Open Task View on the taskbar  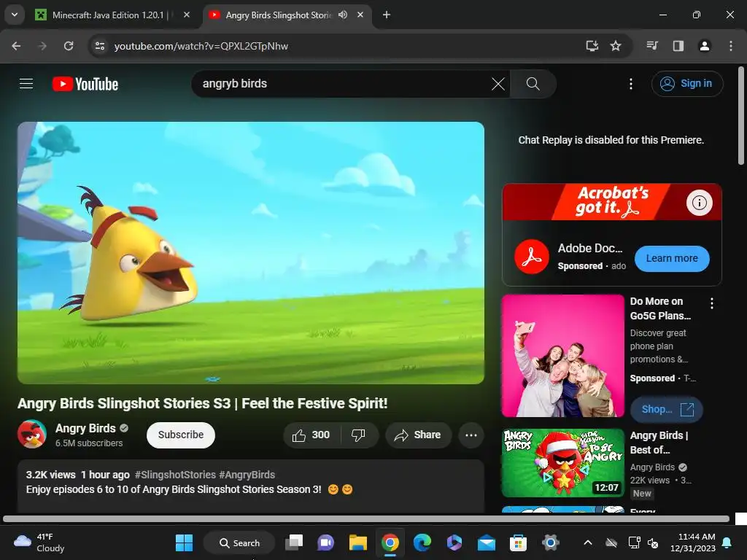pyautogui.click(x=294, y=542)
